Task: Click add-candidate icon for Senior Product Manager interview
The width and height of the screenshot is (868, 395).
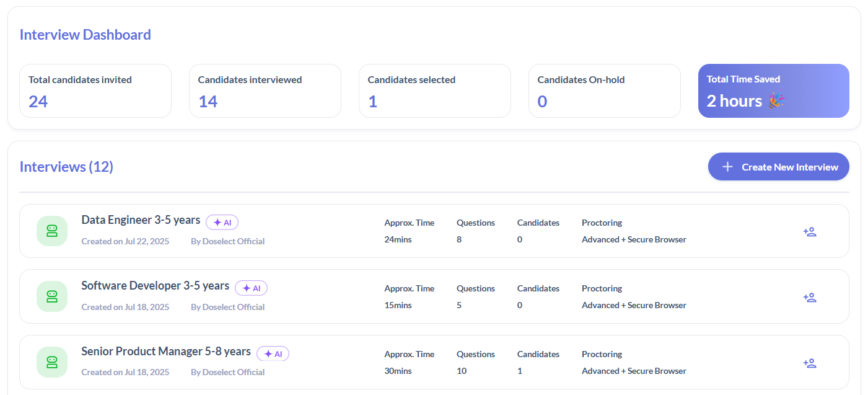Action: pyautogui.click(x=810, y=363)
